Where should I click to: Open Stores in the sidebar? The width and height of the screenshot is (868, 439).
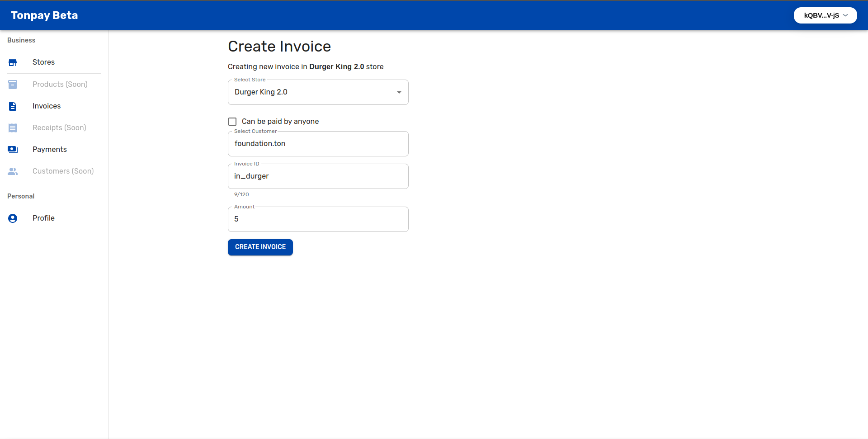54,62
